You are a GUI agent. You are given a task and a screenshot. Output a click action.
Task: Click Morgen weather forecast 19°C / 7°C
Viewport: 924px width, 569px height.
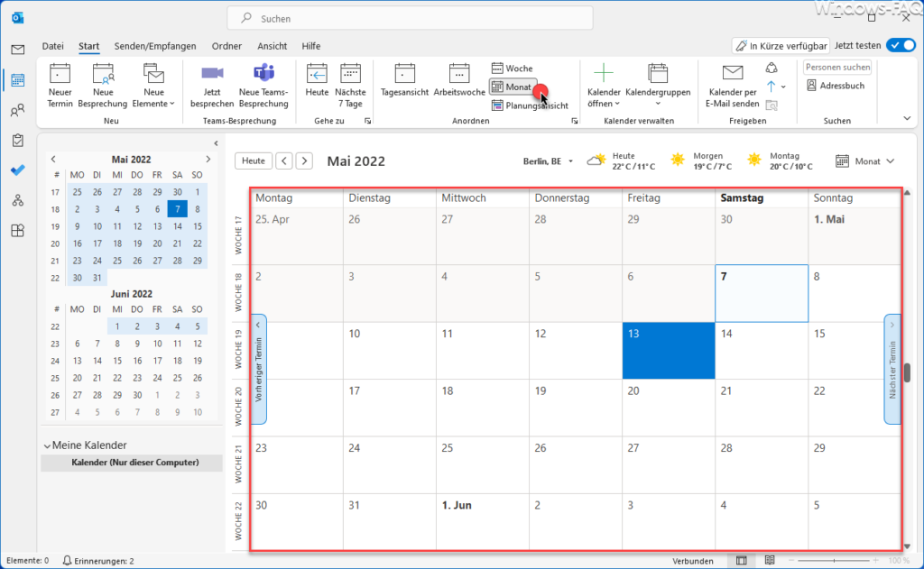pos(701,161)
